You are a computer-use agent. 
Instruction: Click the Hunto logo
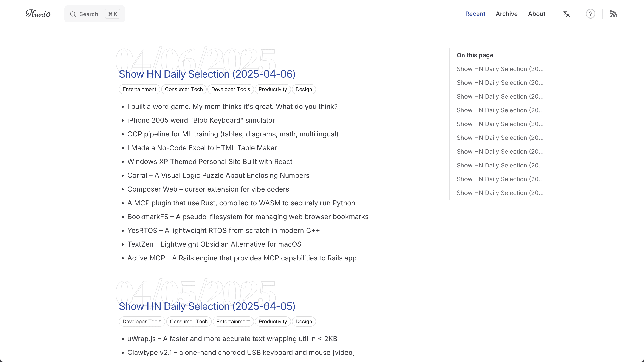click(38, 14)
